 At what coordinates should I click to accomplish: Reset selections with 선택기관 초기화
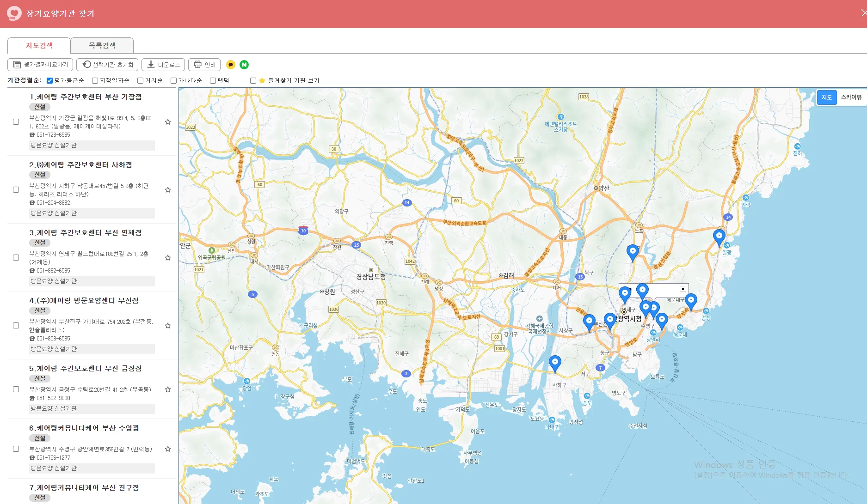[x=108, y=65]
